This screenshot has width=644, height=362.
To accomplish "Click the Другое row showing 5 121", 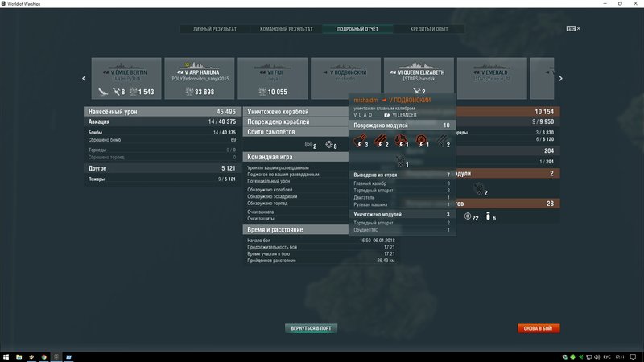I will pos(163,168).
